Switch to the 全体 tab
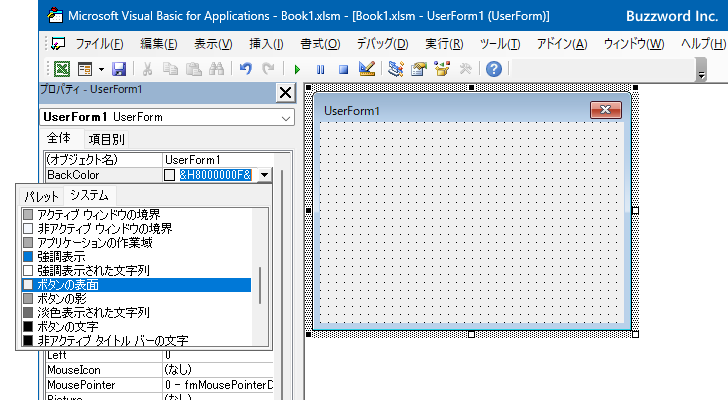This screenshot has height=400, width=728. pyautogui.click(x=59, y=138)
